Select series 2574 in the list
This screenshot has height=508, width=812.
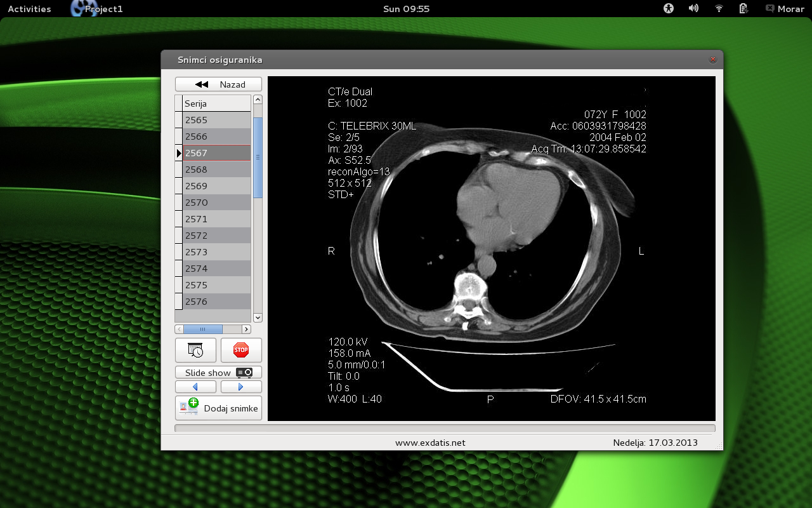click(x=217, y=269)
